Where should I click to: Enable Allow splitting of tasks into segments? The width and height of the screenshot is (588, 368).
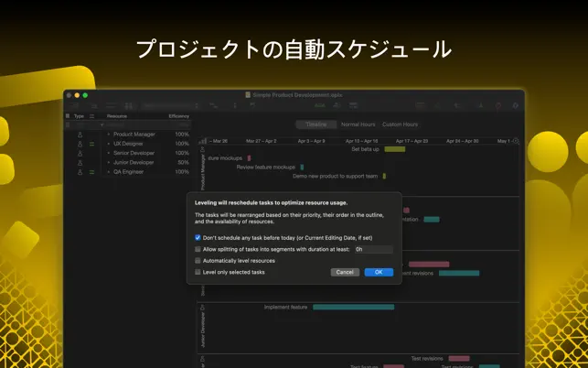tap(198, 249)
